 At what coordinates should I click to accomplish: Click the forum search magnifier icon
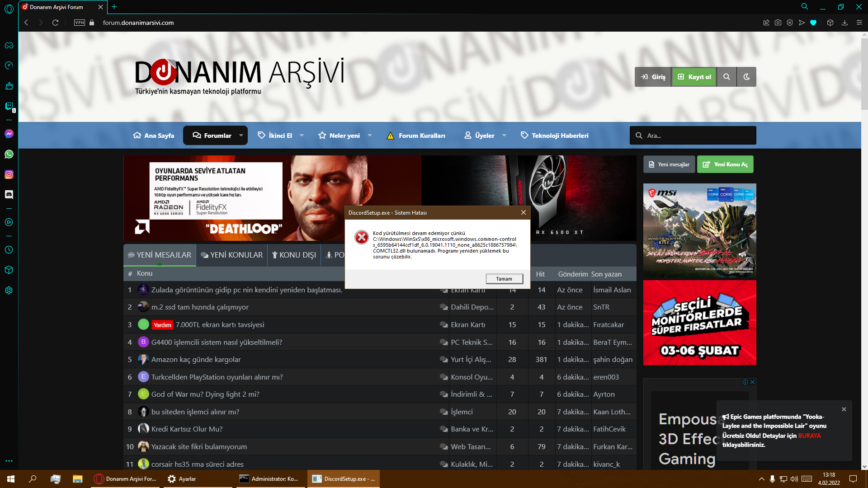(726, 77)
